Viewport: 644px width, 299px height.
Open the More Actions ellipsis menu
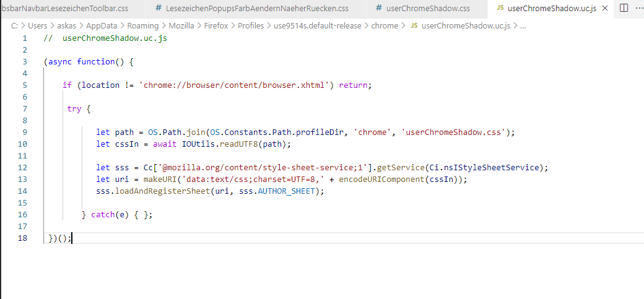coord(640,8)
